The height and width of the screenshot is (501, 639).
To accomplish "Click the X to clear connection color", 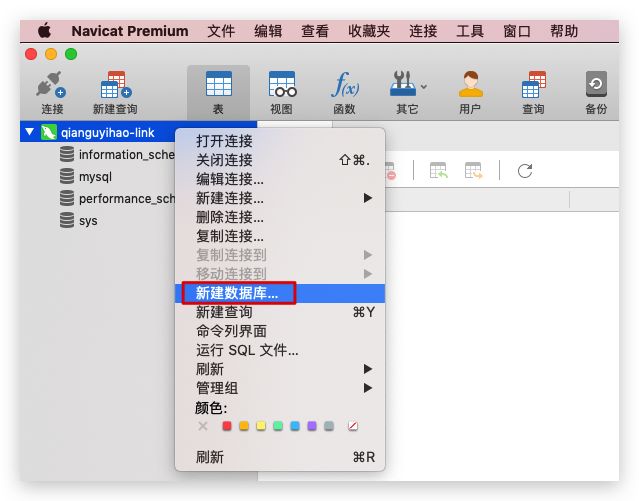I will click(x=203, y=426).
